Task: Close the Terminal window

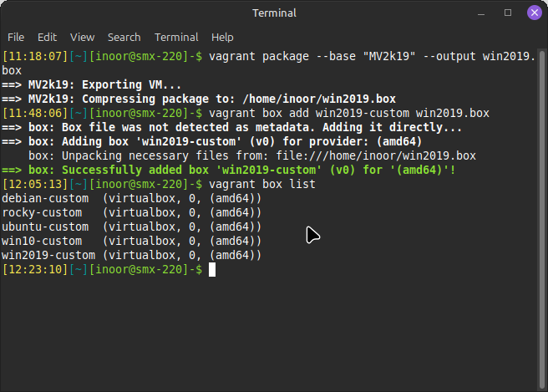Action: 535,13
